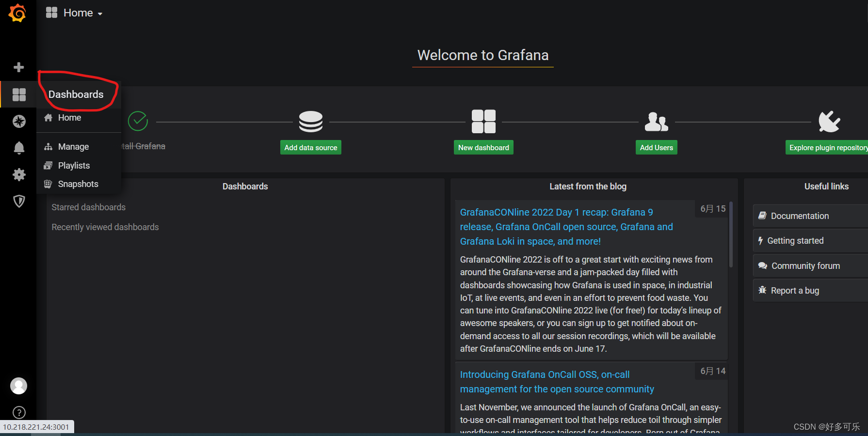868x436 pixels.
Task: Click the users icon above Add Users
Action: point(656,122)
